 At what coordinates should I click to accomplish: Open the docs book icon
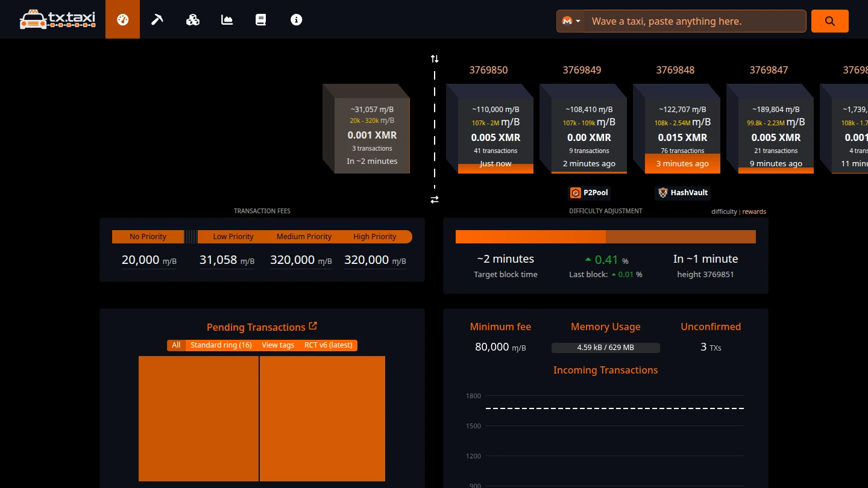pyautogui.click(x=261, y=19)
